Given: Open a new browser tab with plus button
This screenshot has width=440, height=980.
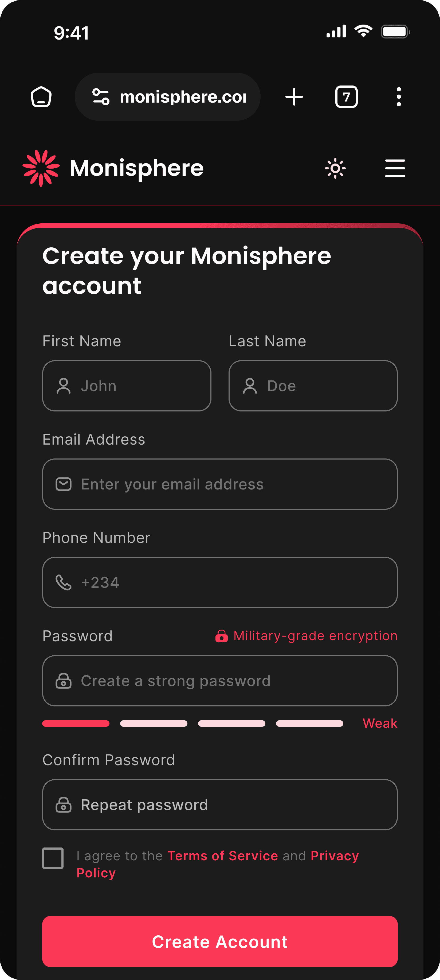Looking at the screenshot, I should 294,96.
